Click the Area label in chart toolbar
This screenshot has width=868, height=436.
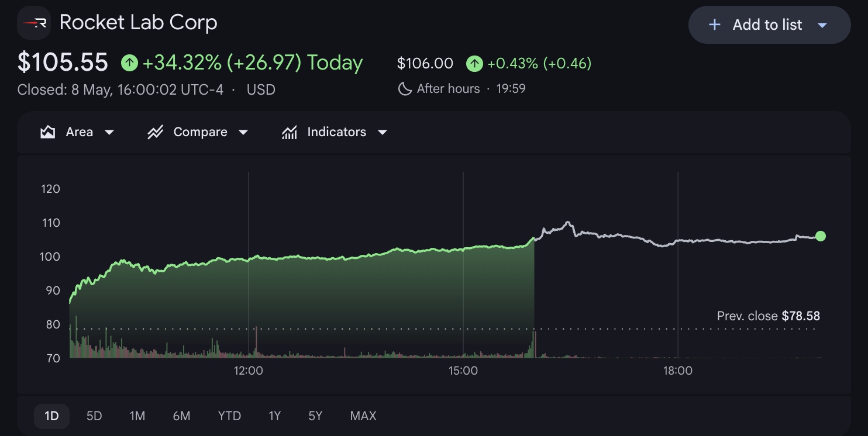[80, 132]
